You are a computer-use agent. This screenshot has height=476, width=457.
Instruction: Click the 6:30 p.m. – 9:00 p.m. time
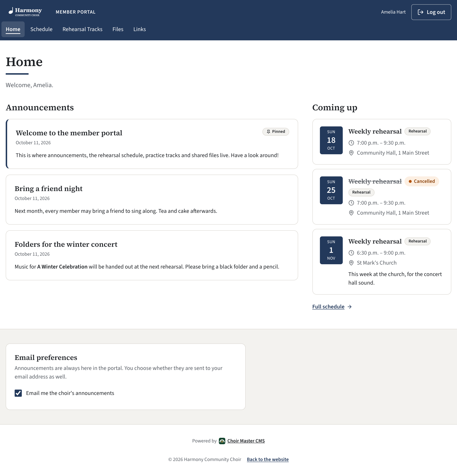(x=381, y=253)
